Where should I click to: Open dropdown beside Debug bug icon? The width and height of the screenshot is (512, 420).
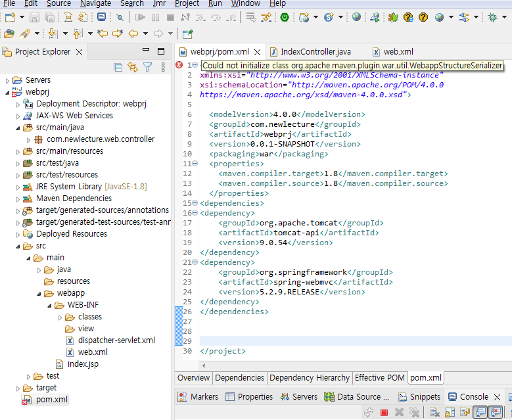pyautogui.click(x=504, y=17)
